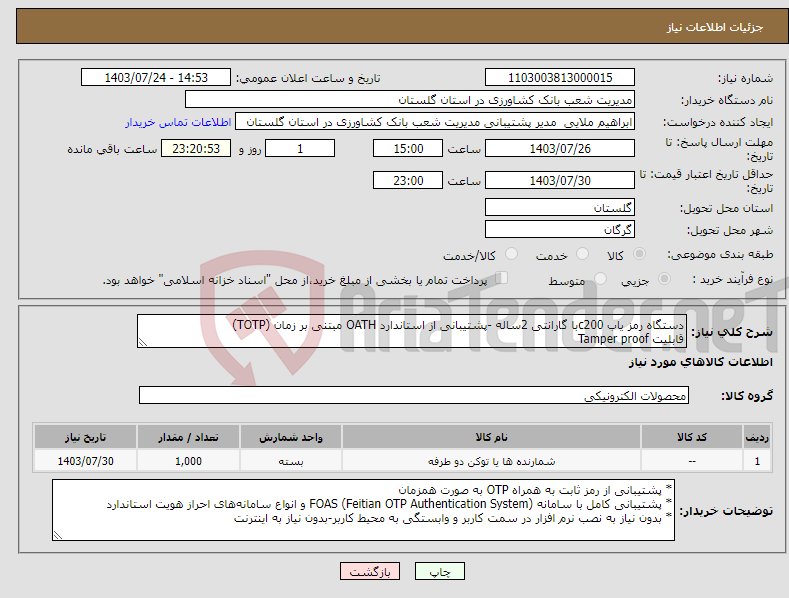
Task: Click the شرح کلی نیاز label
Action: pyautogui.click(x=732, y=332)
